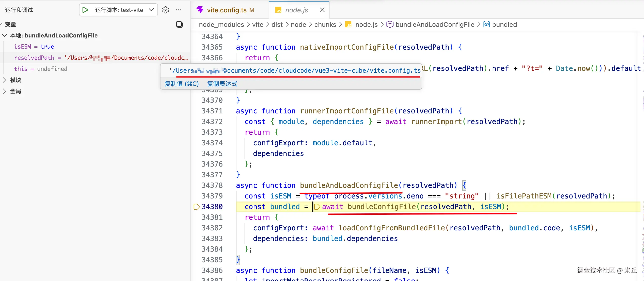644x281 pixels.
Task: Select the node.js tab
Action: pyautogui.click(x=296, y=10)
